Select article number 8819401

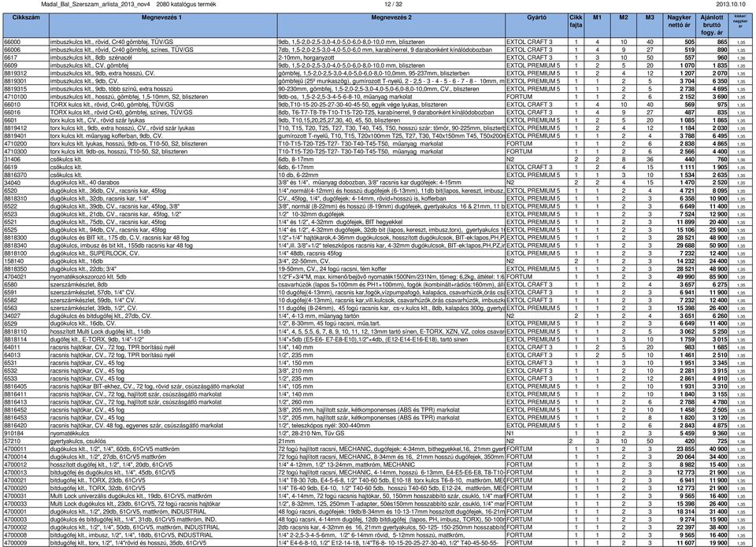16,136
